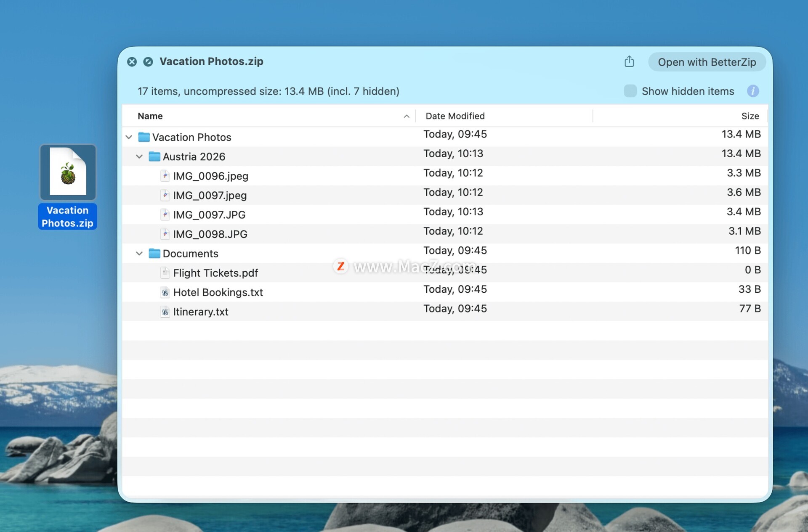Click the IMG_0097.JPG file icon
This screenshot has height=532, width=808.
165,214
